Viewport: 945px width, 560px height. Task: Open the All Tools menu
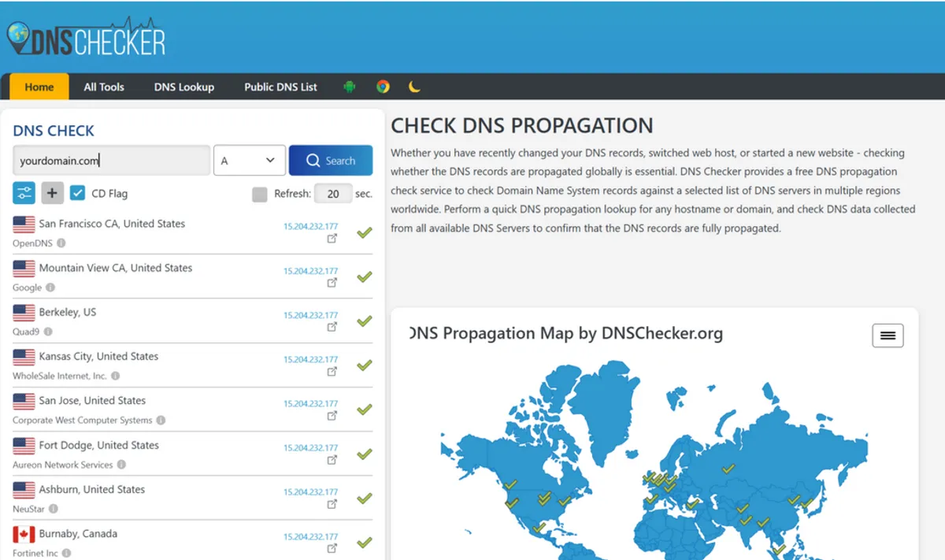[x=103, y=87]
